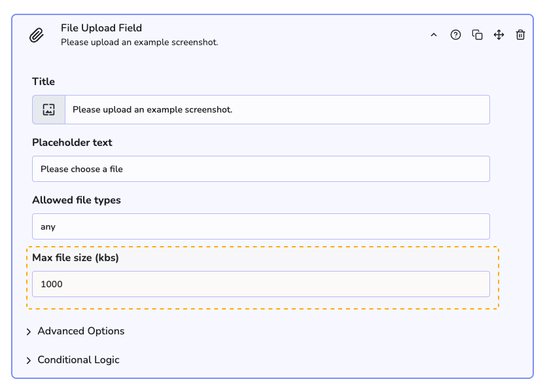Click the File Upload Field heading
Screen dimensions: 547x392
101,28
